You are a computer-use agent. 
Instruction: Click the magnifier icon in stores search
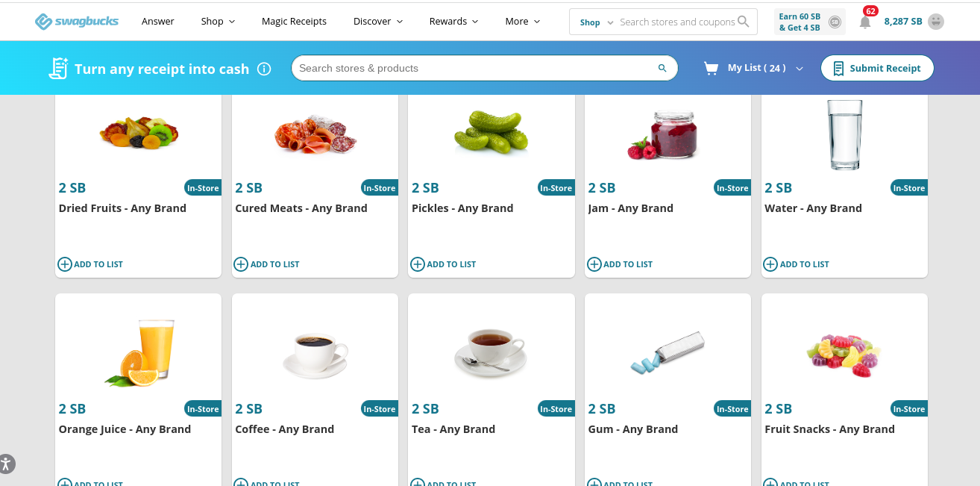[x=744, y=22]
